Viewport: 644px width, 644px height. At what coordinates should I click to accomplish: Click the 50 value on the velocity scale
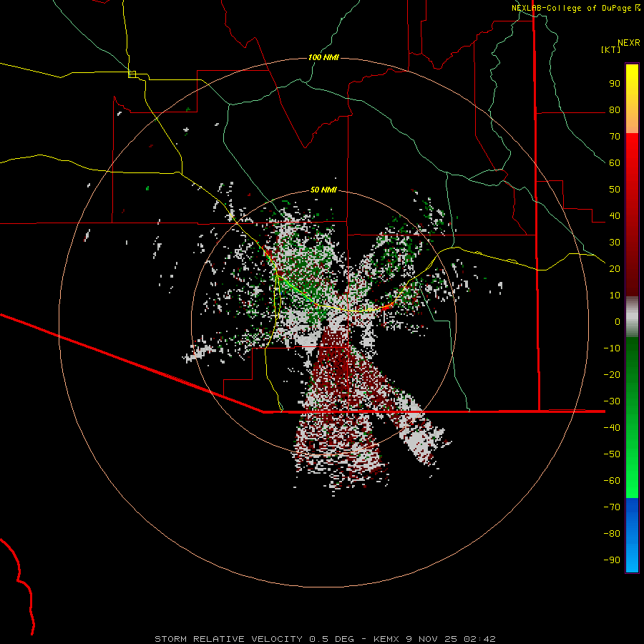coord(615,190)
